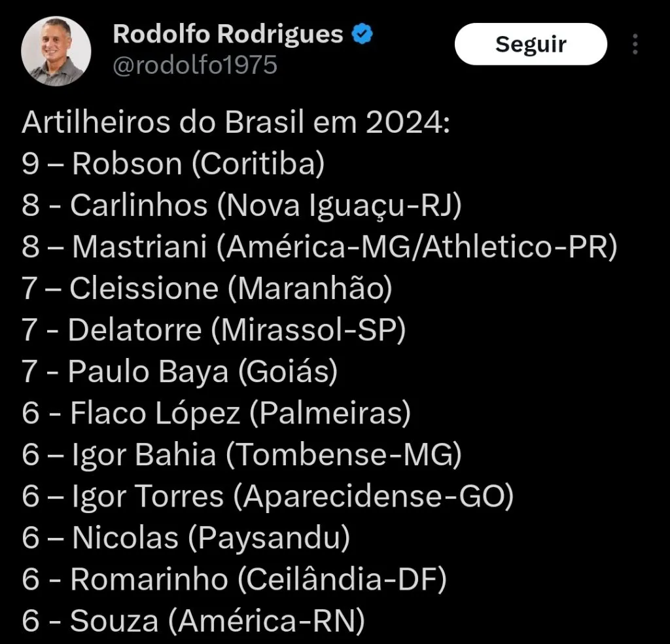Screen dimensions: 670x644
Task: Follow the account via the Seguir button
Action: click(531, 44)
